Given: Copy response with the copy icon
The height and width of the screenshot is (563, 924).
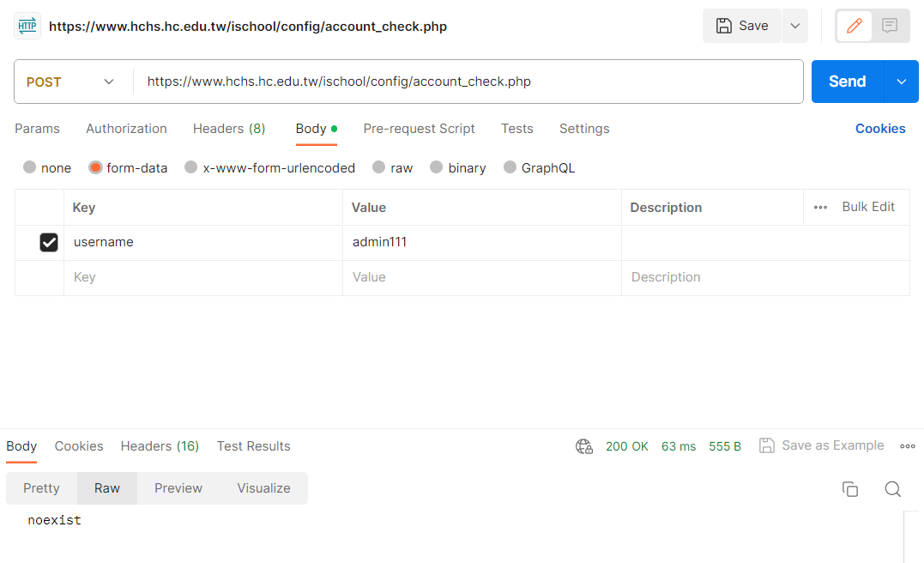Looking at the screenshot, I should (x=849, y=488).
